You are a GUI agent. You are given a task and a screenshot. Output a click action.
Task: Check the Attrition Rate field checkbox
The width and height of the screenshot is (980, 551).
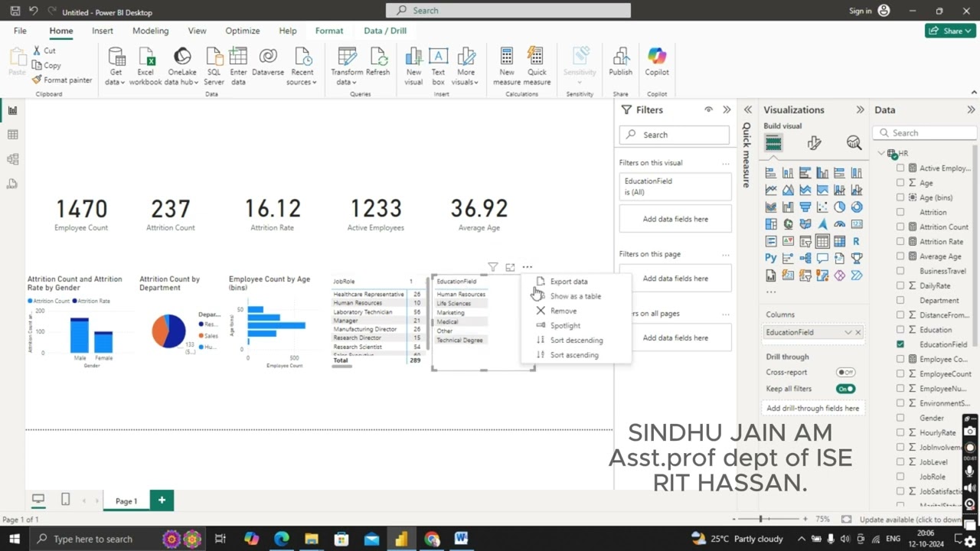900,242
